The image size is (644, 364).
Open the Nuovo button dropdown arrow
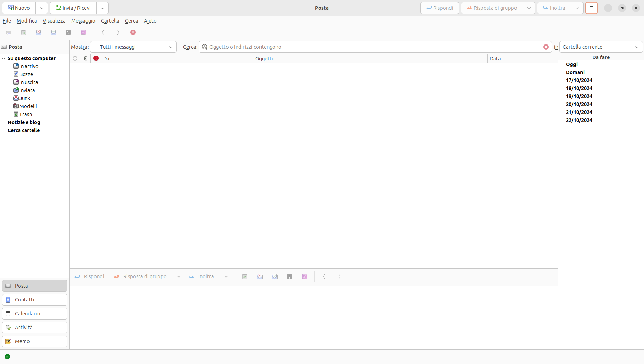pos(42,8)
